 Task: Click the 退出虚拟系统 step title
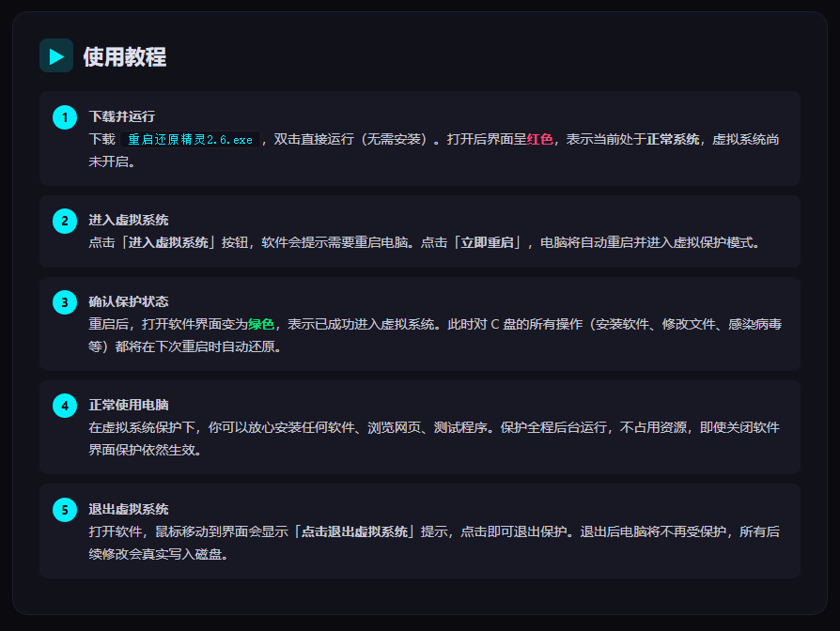(x=129, y=509)
